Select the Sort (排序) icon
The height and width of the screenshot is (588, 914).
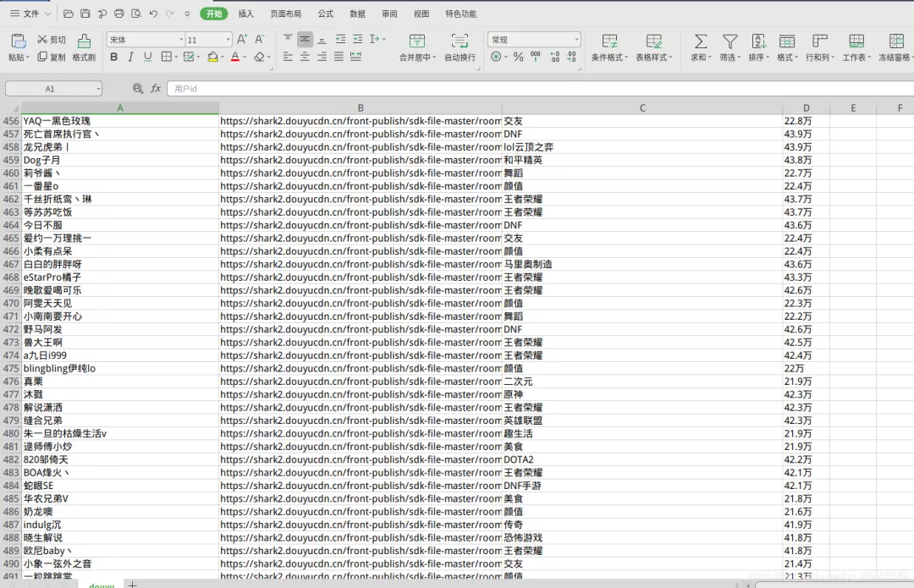(758, 41)
